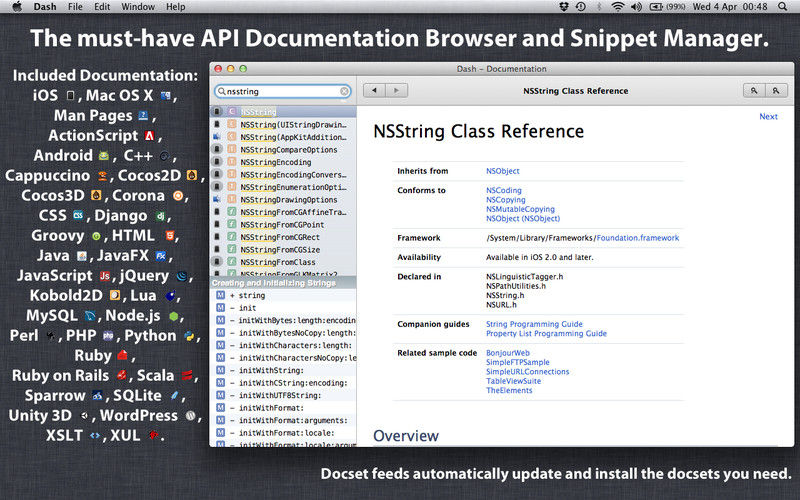Select NSStringDrawingOptions result
The width and height of the screenshot is (800, 500).
pos(283,200)
